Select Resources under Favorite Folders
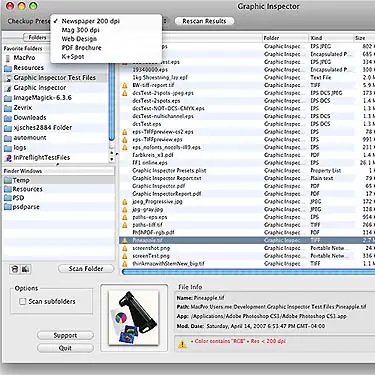 tap(28, 68)
